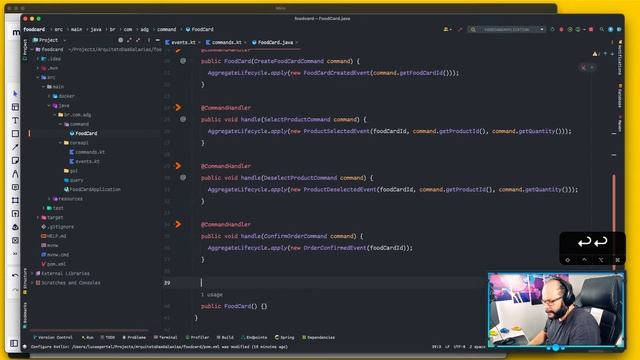Open the Profiler tool window
This screenshot has height=360, width=640.
197,338
